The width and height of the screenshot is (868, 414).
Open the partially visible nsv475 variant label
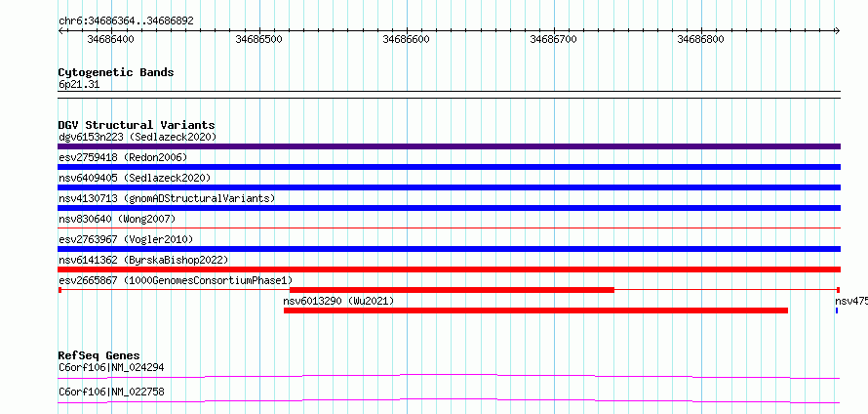point(851,301)
